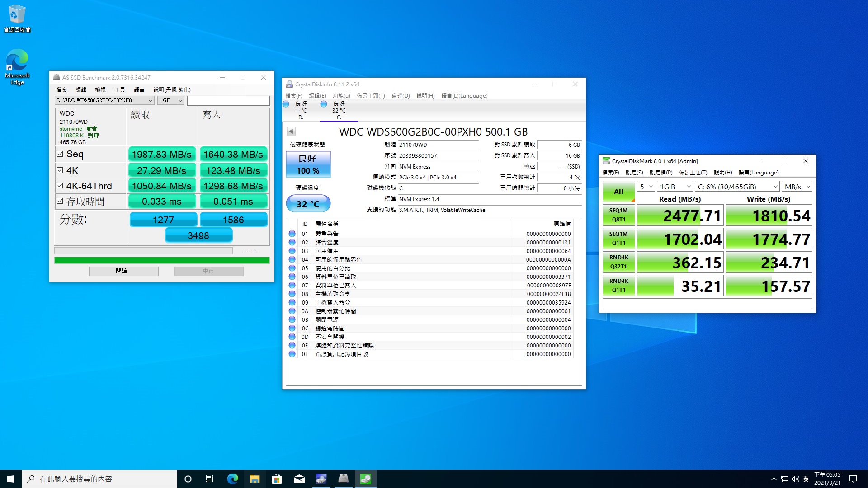Open the C: 6% target drive dropdown
The height and width of the screenshot is (488, 868).
[737, 187]
